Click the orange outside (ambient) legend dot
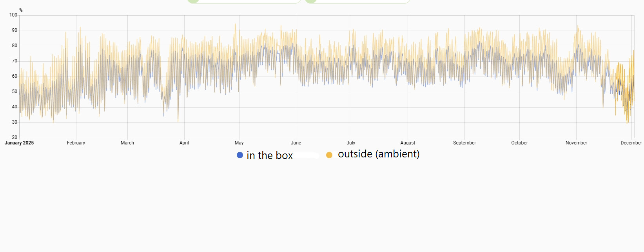Viewport: 644px width, 252px height. 329,155
